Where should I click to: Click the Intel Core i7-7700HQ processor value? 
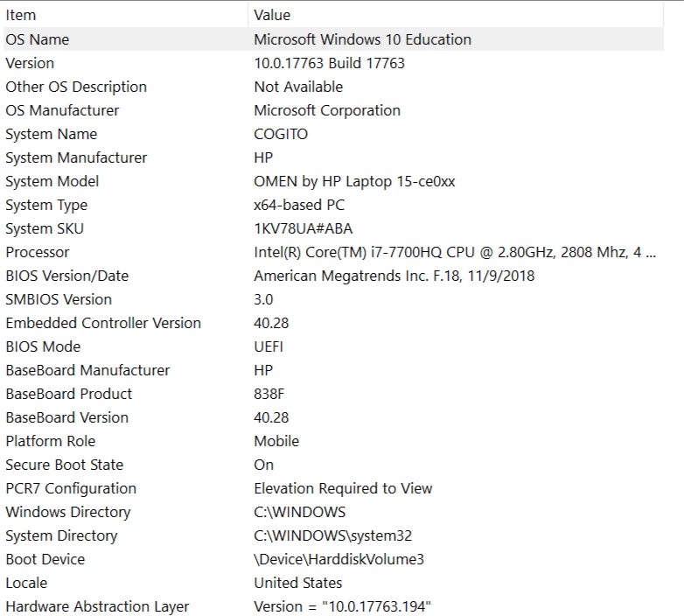[455, 252]
